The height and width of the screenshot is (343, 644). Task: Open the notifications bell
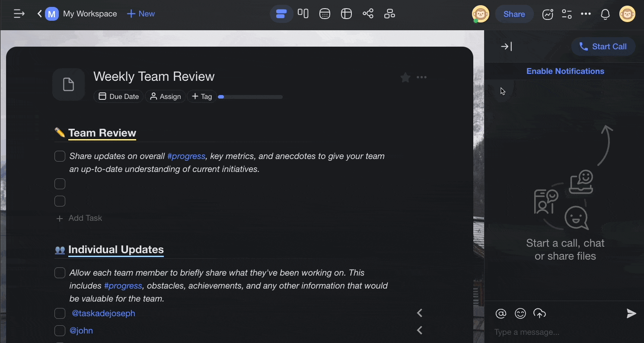[x=605, y=14]
